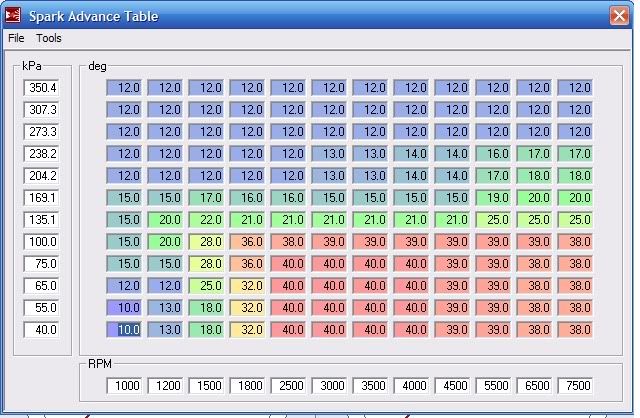Select the 3000 RPM axis field
Viewport: 640px width, 418px height.
tap(329, 385)
